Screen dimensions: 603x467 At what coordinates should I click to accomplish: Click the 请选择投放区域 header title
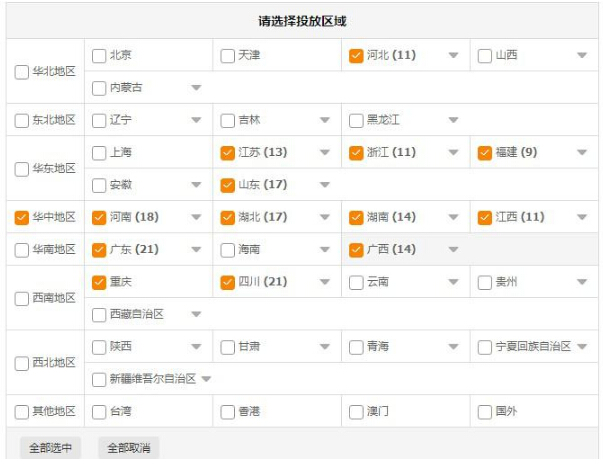(x=302, y=21)
